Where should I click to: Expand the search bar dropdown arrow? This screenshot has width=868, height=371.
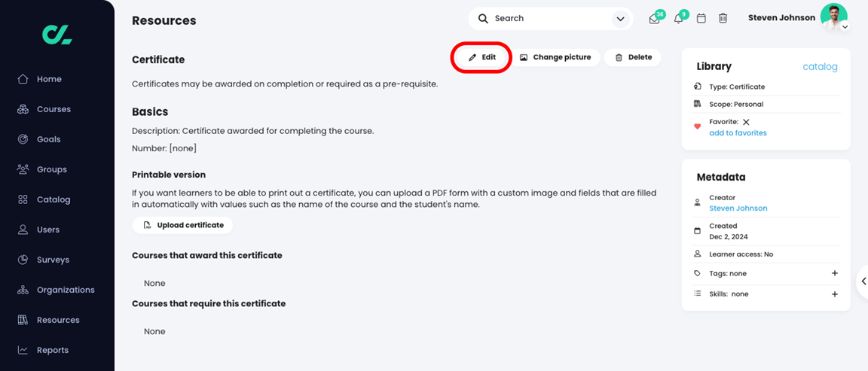coord(620,19)
